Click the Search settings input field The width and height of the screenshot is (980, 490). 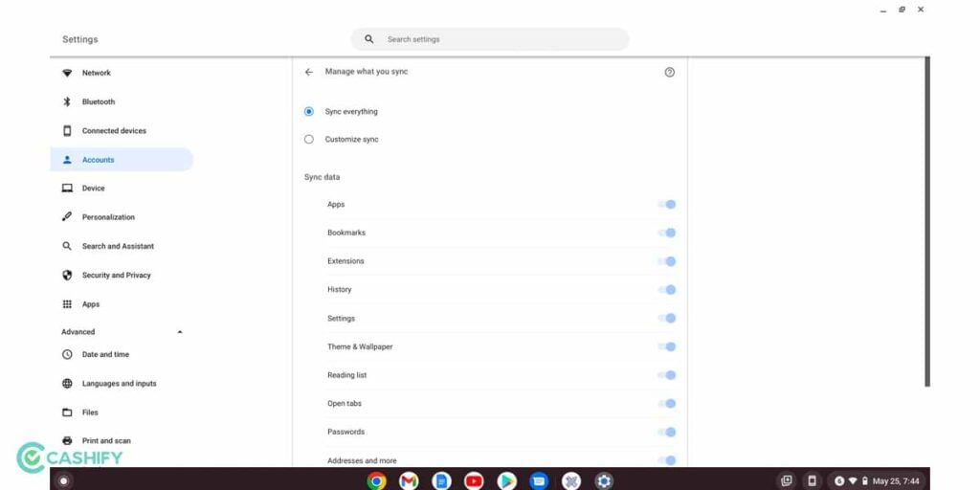[x=489, y=38]
